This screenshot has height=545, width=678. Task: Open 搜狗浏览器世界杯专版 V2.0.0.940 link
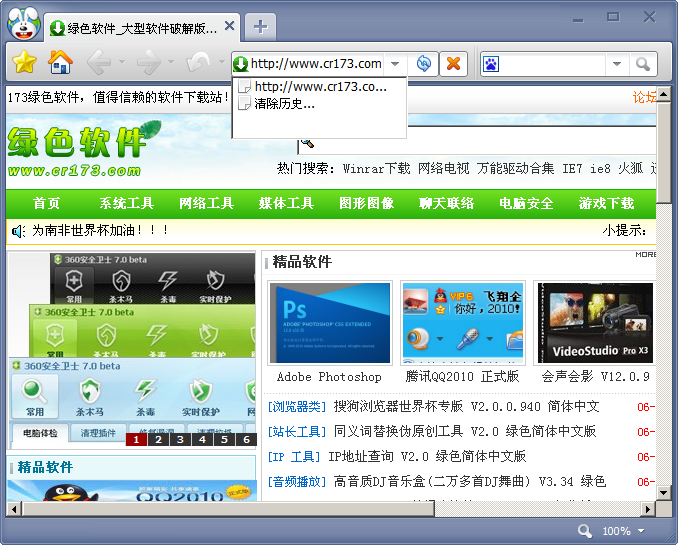(467, 407)
